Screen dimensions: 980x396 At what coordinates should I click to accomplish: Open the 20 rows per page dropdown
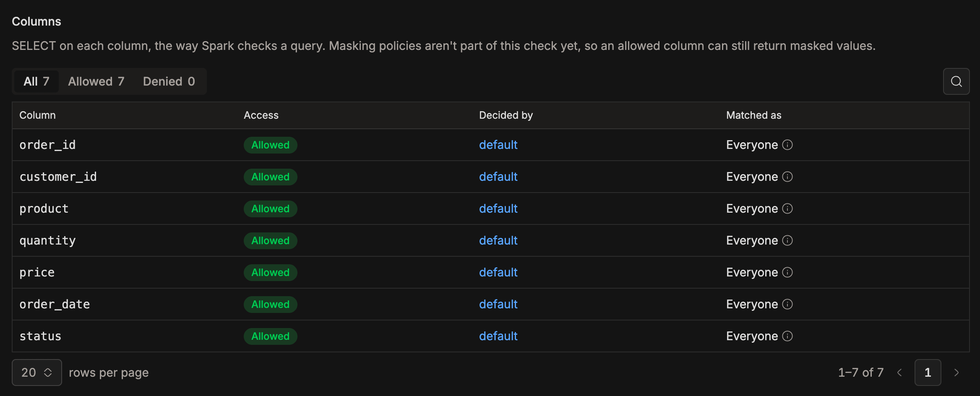(37, 373)
